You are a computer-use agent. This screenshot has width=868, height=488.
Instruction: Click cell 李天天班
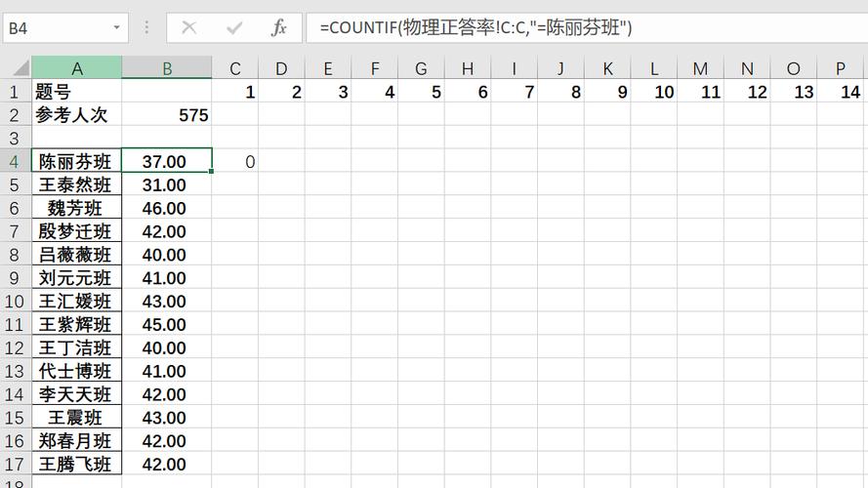pos(76,394)
